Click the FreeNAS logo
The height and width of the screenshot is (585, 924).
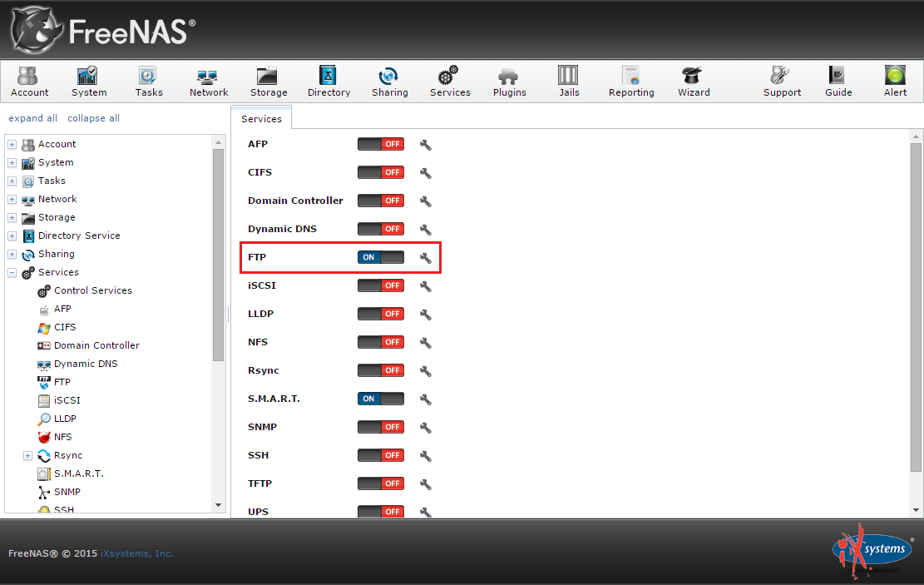103,30
